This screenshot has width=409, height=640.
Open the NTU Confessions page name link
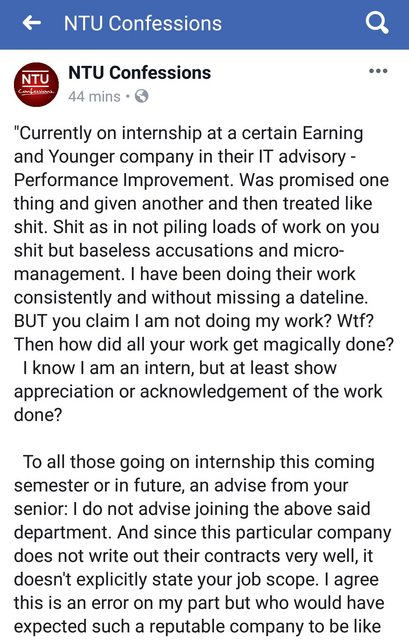[x=140, y=73]
